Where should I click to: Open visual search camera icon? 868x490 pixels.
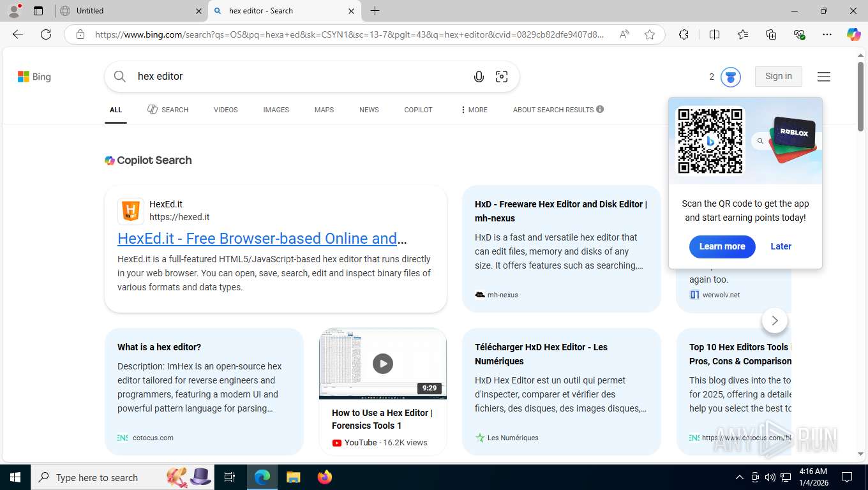(x=502, y=77)
